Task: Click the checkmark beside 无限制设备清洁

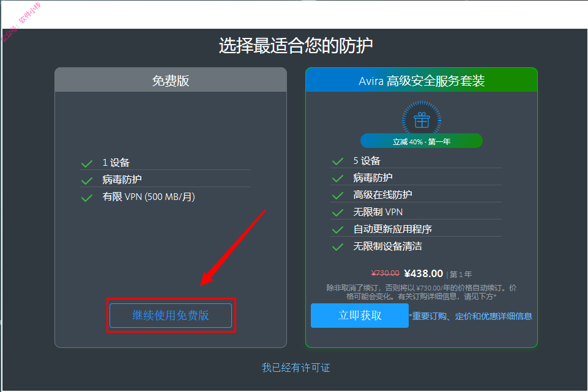Action: click(338, 247)
